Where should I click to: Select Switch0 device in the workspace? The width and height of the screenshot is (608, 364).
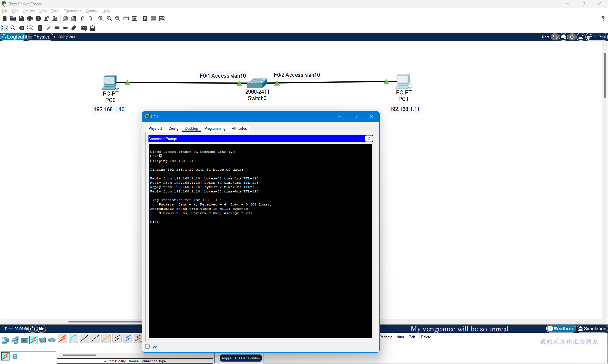pyautogui.click(x=257, y=83)
